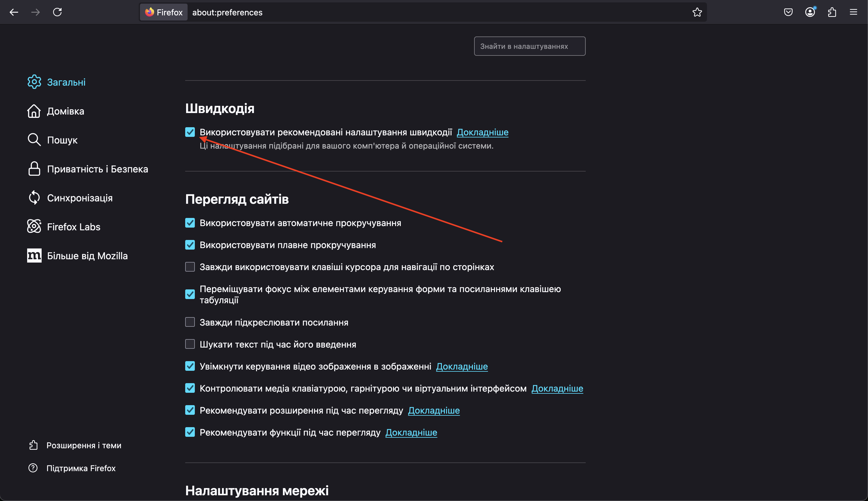Click the gear icon next to Загальні
The width and height of the screenshot is (868, 501).
point(34,82)
